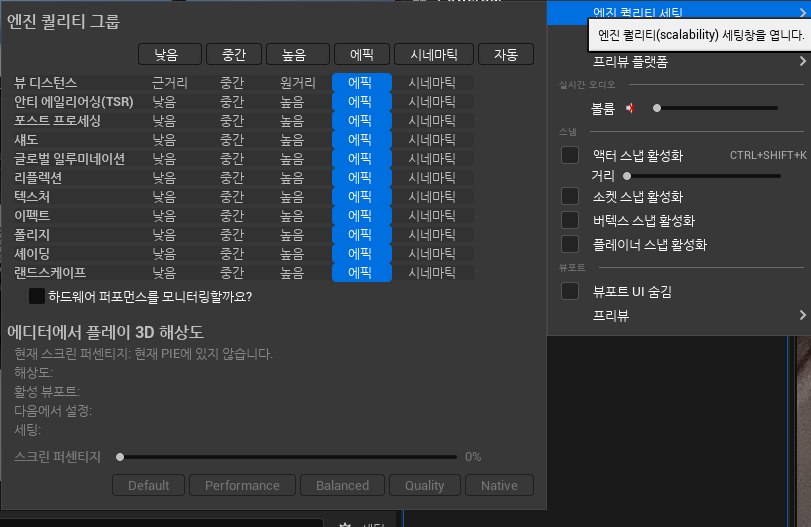Viewport: 811px width, 527px height.
Task: Click the Quality screen percentage preset
Action: (x=425, y=485)
